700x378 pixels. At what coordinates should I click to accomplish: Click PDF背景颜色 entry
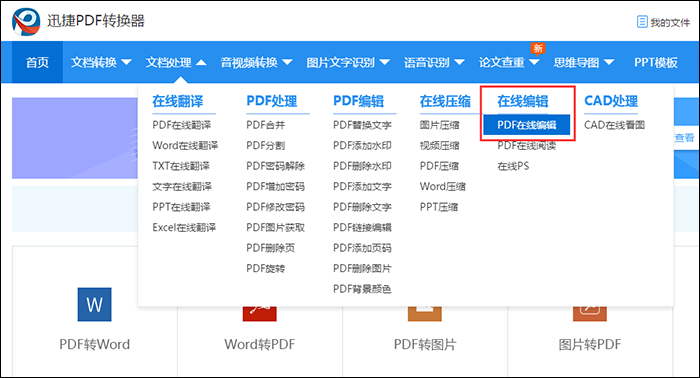362,289
